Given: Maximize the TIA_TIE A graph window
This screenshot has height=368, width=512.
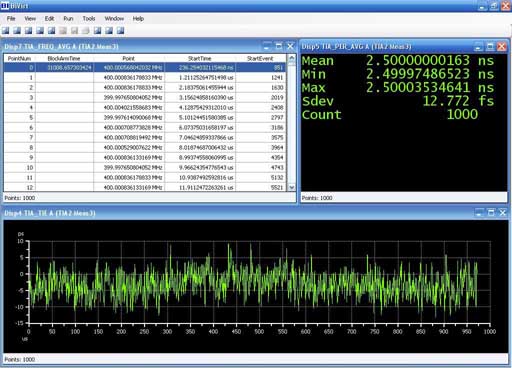Looking at the screenshot, I should click(491, 213).
